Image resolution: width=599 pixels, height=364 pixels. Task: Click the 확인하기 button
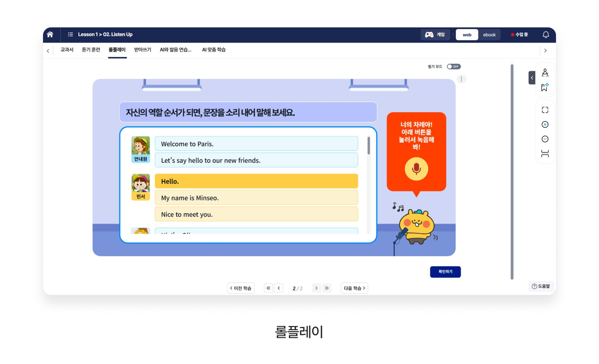point(445,272)
